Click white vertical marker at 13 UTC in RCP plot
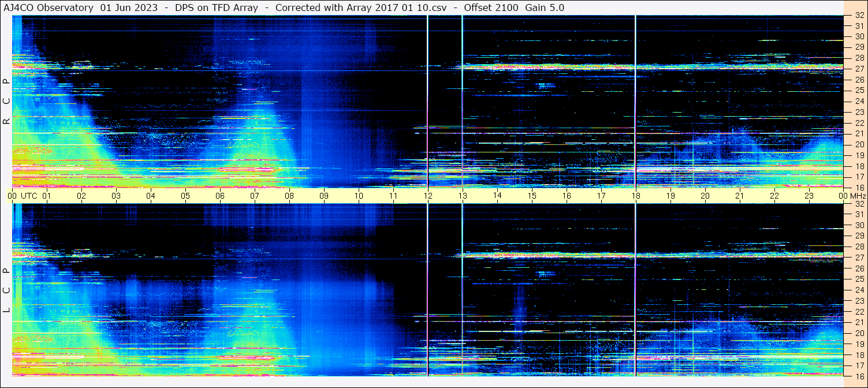The height and width of the screenshot is (388, 868). pos(463,101)
